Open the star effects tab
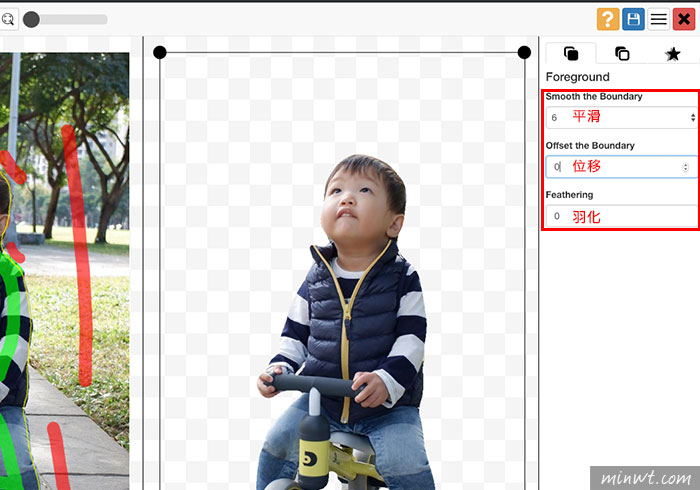 [673, 54]
